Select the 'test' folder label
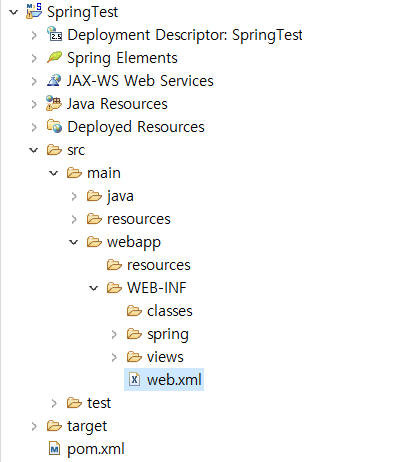403x462 pixels. (99, 403)
